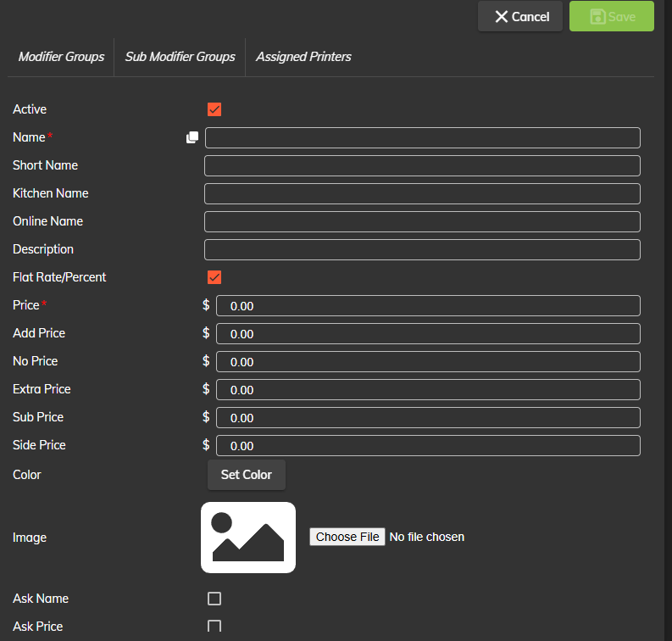The width and height of the screenshot is (672, 641).
Task: Select the Extra Price input field
Action: pos(428,390)
